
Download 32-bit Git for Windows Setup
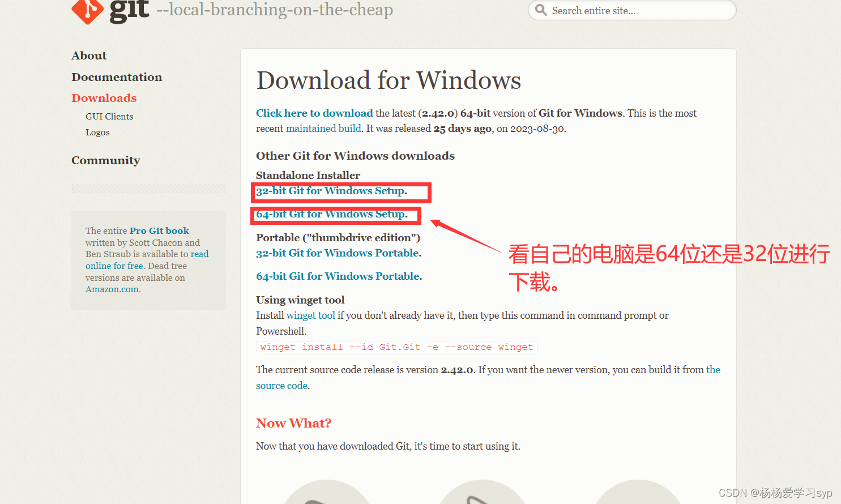coord(331,191)
